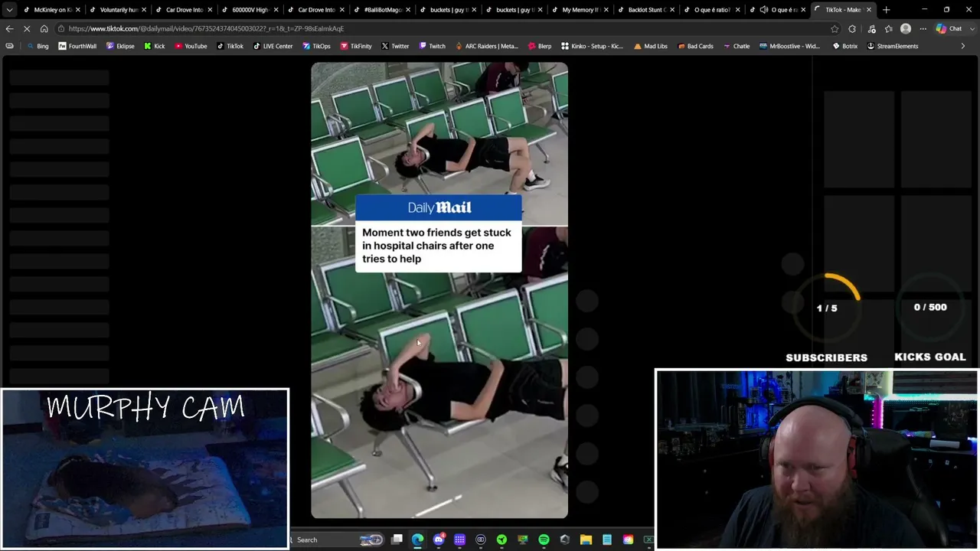
Task: Open the Twitch bookmark
Action: (x=432, y=46)
